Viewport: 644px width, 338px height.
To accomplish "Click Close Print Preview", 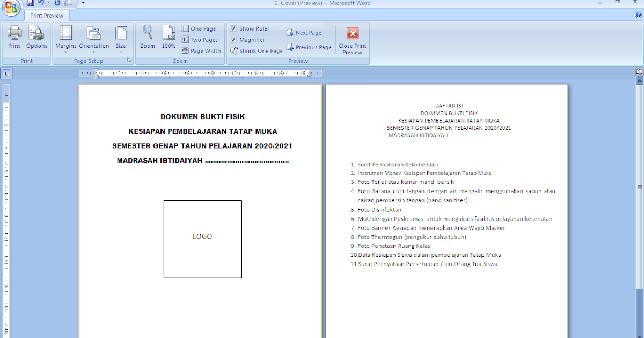I will (352, 40).
